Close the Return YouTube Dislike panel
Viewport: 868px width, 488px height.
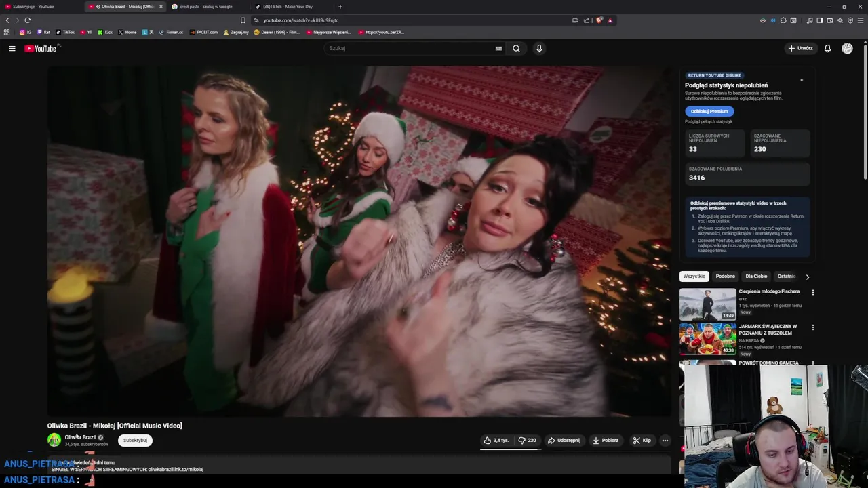[802, 80]
